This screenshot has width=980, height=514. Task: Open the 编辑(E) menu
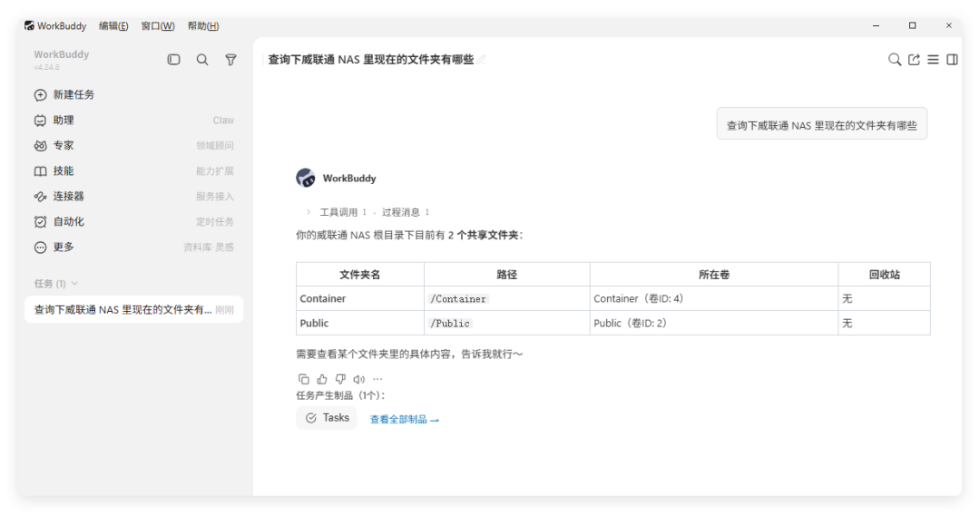(x=113, y=25)
